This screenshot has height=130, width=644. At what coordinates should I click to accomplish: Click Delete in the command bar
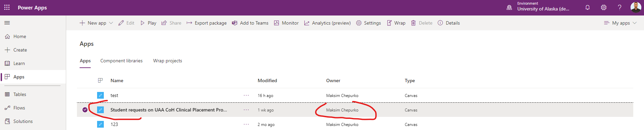coord(422,23)
